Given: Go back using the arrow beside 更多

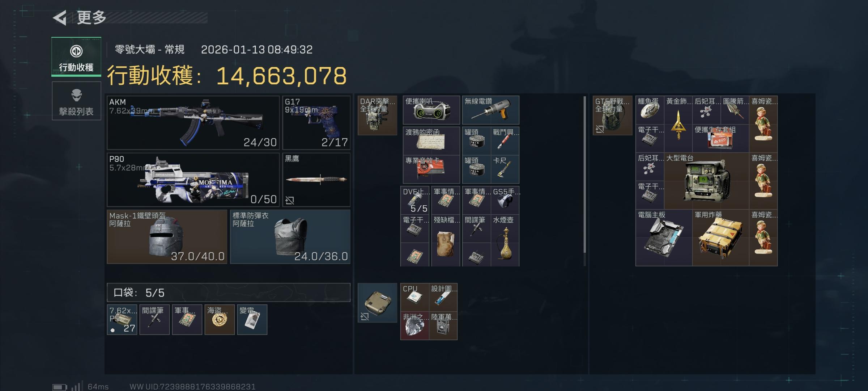Looking at the screenshot, I should (60, 17).
